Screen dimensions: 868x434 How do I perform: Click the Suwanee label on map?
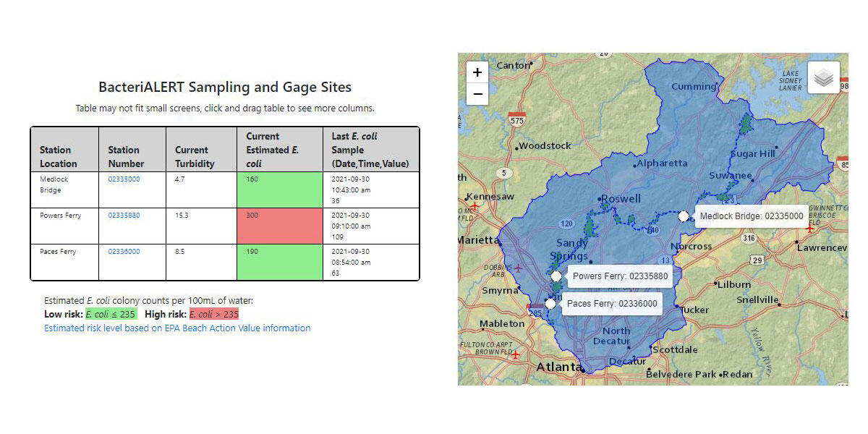tap(730, 176)
